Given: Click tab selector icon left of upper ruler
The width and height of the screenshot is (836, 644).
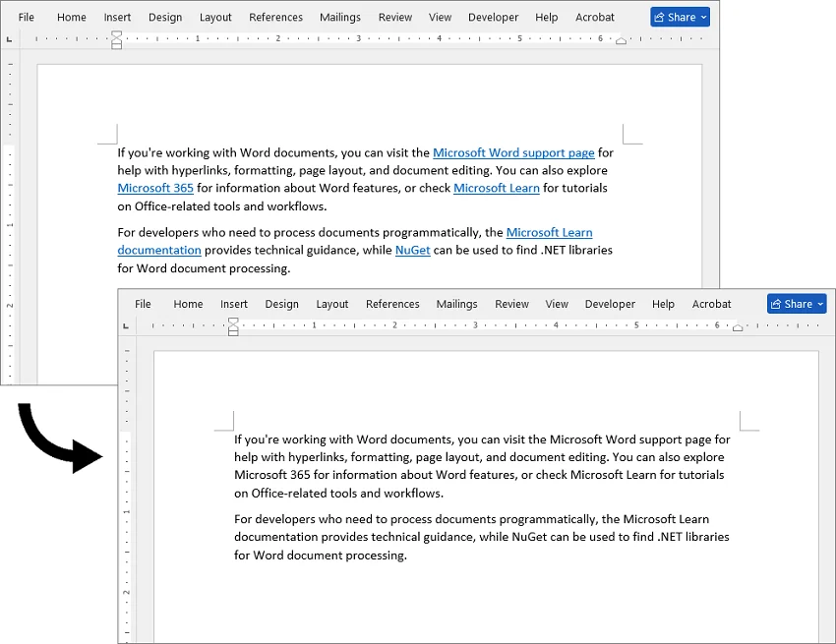Looking at the screenshot, I should pos(9,39).
